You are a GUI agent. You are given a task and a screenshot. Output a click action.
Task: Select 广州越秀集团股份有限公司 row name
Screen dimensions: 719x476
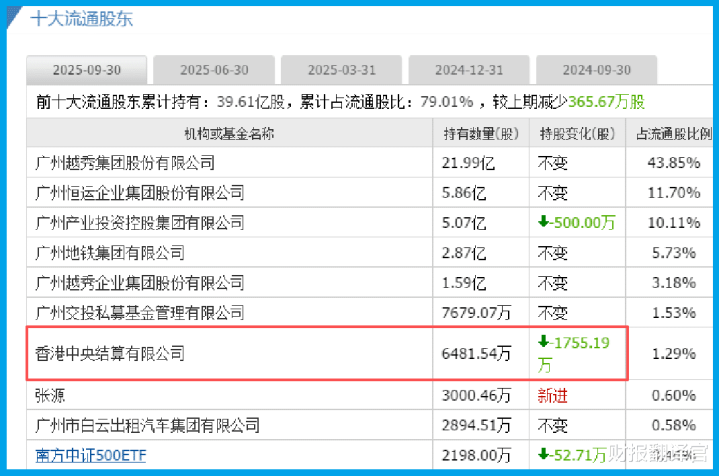point(125,163)
